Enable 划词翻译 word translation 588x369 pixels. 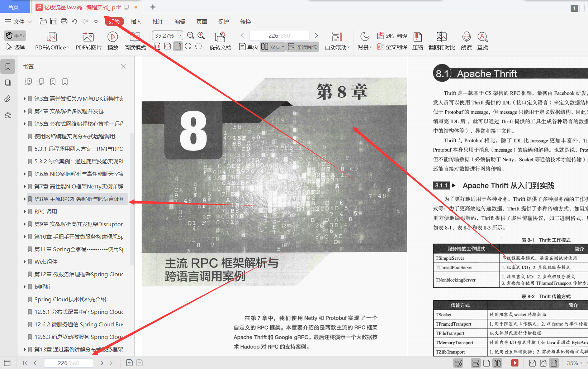coord(392,36)
